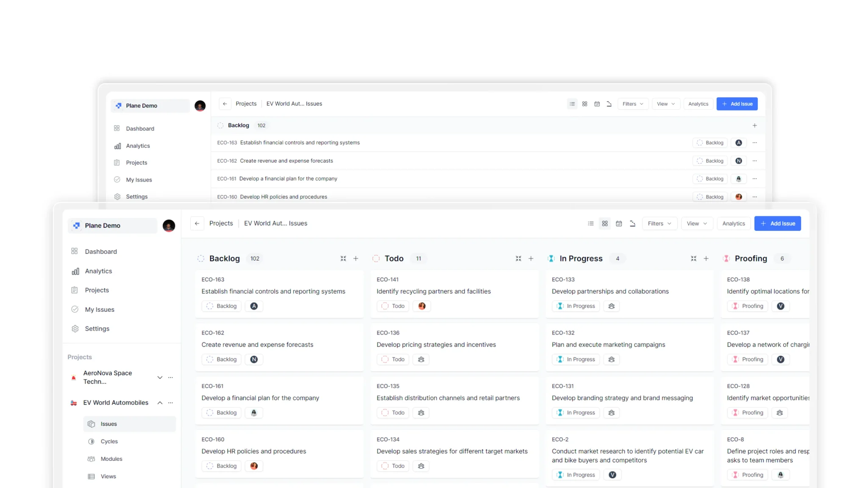Click Modules under EV World Automobiles
868x488 pixels.
click(x=111, y=459)
